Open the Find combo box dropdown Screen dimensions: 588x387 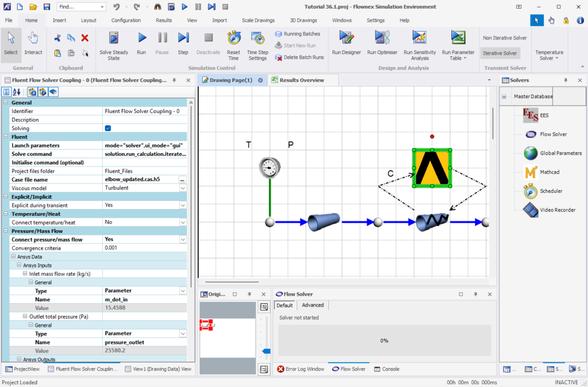click(102, 7)
